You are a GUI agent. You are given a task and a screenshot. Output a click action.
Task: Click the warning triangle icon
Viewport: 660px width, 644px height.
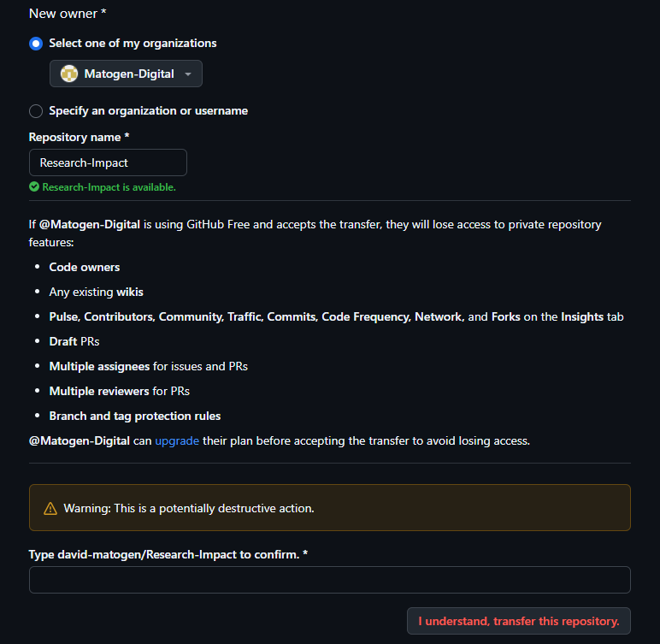pos(50,509)
